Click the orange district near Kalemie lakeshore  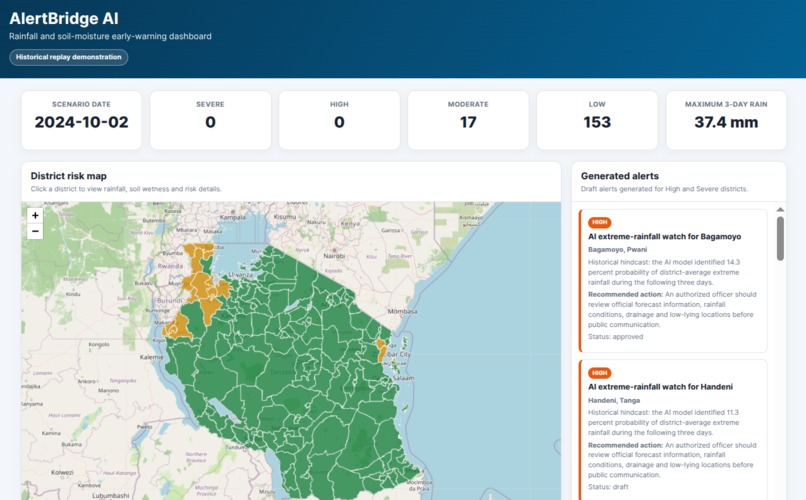pyautogui.click(x=178, y=327)
